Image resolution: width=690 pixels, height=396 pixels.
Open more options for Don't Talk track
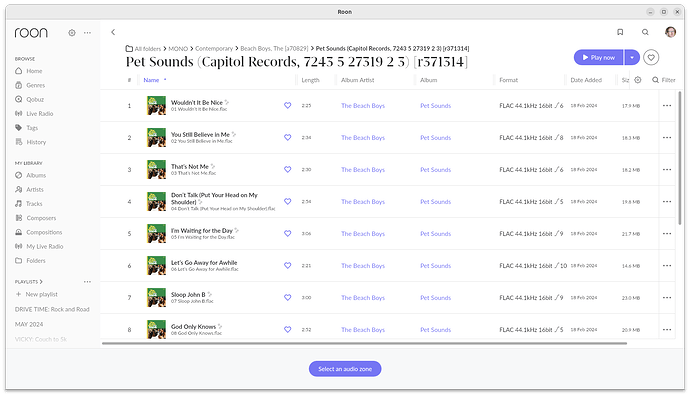point(667,202)
